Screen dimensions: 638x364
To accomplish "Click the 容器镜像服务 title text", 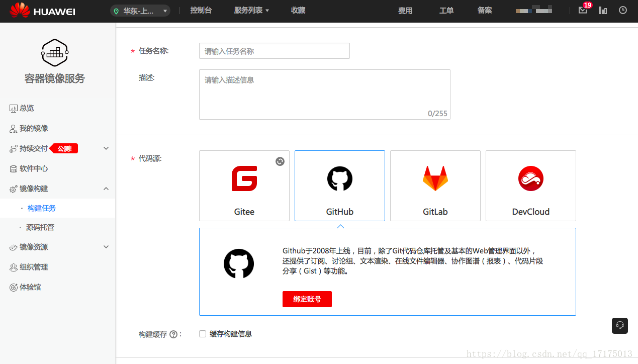I will [55, 78].
